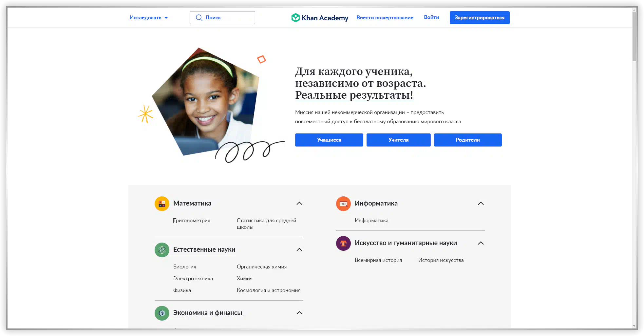This screenshot has height=336, width=644.
Task: Click the Искусство и гуманитарные науки column icon
Action: point(343,243)
